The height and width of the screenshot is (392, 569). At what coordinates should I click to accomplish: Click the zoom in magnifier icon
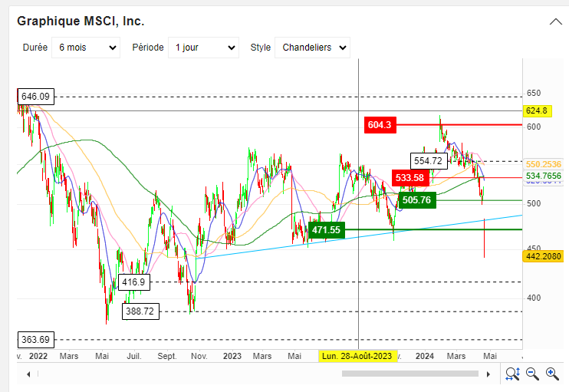551,374
